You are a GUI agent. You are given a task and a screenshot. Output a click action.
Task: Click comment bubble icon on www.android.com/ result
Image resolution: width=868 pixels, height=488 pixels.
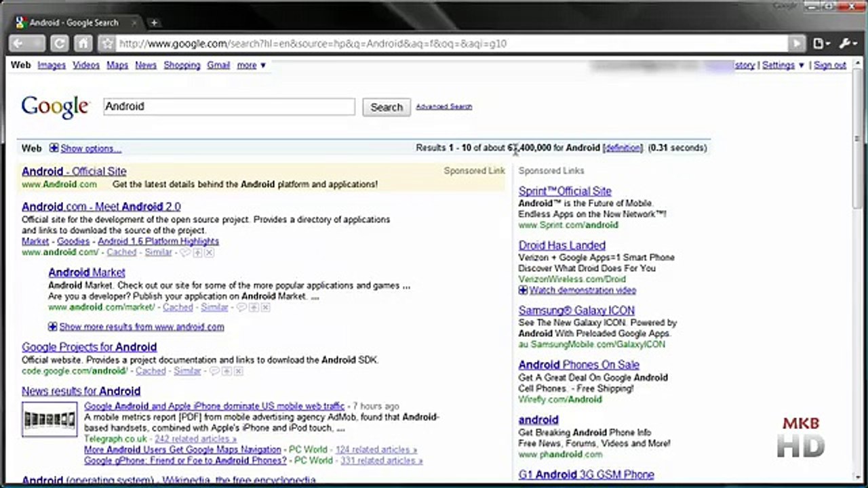pyautogui.click(x=185, y=252)
